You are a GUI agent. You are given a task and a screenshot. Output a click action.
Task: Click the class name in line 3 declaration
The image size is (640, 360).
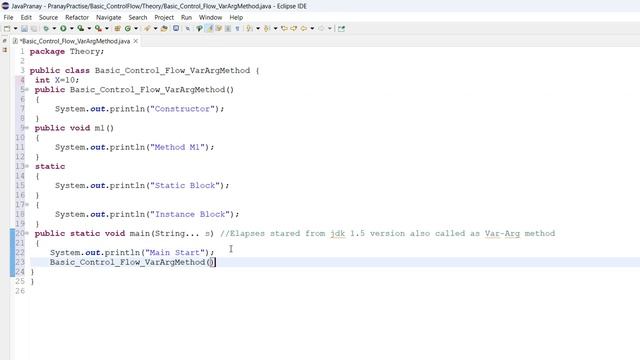(172, 71)
